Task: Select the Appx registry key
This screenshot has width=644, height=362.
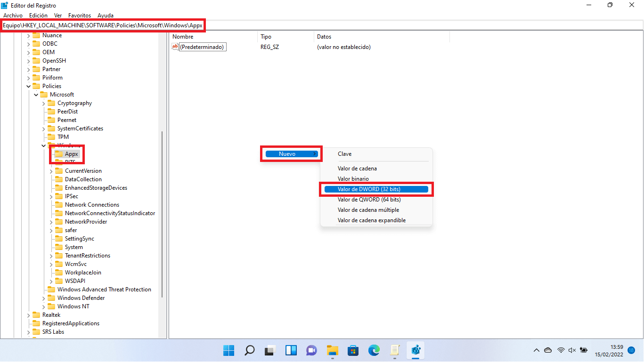Action: (72, 154)
